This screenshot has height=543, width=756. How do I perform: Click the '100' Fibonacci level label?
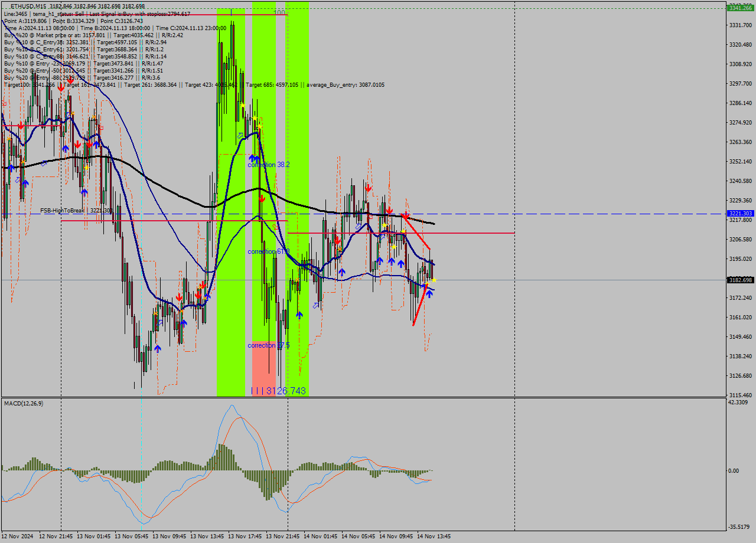pos(280,12)
